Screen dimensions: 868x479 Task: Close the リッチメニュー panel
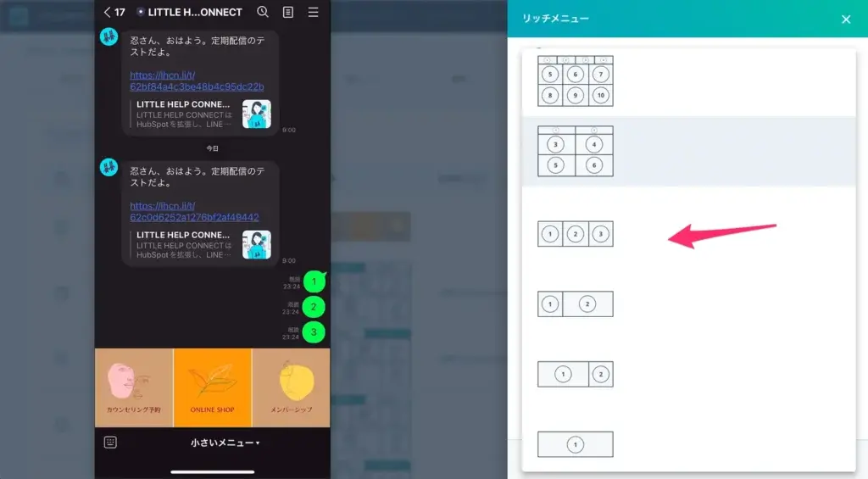(x=845, y=19)
